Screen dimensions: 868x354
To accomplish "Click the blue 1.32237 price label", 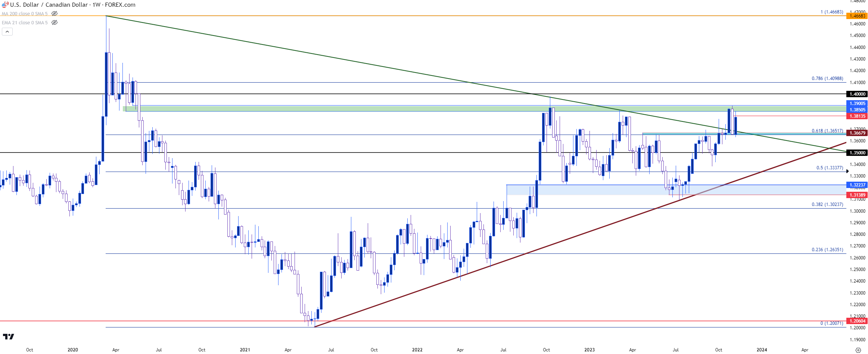I will point(857,185).
